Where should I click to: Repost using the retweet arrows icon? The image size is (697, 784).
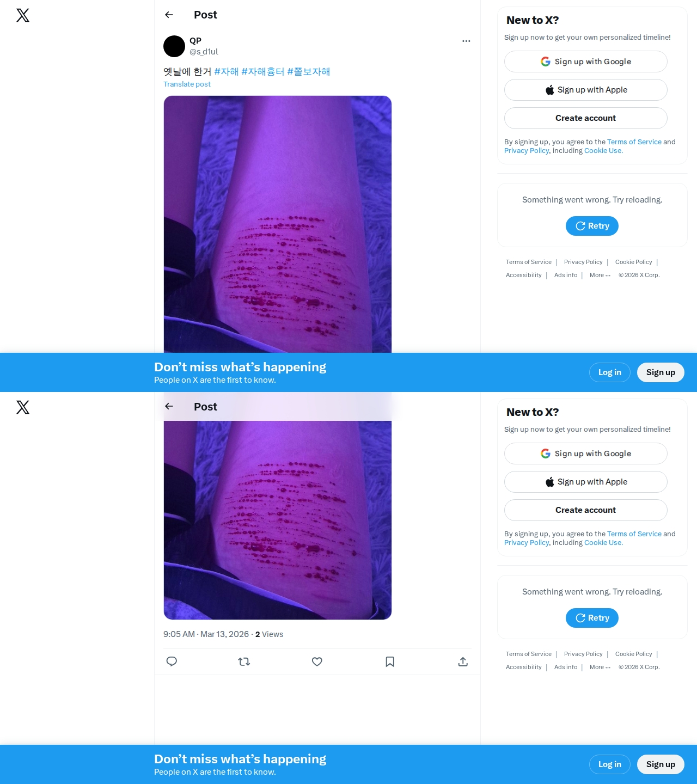(244, 661)
